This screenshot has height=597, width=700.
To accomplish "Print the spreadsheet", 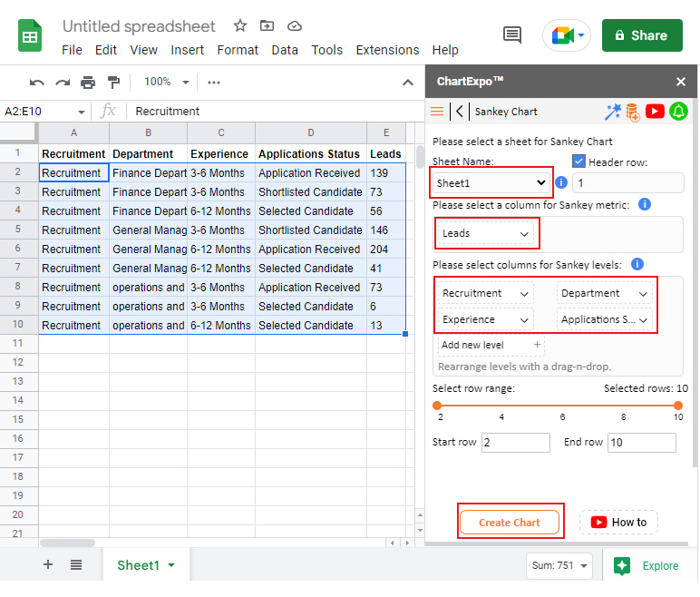I will [x=88, y=83].
